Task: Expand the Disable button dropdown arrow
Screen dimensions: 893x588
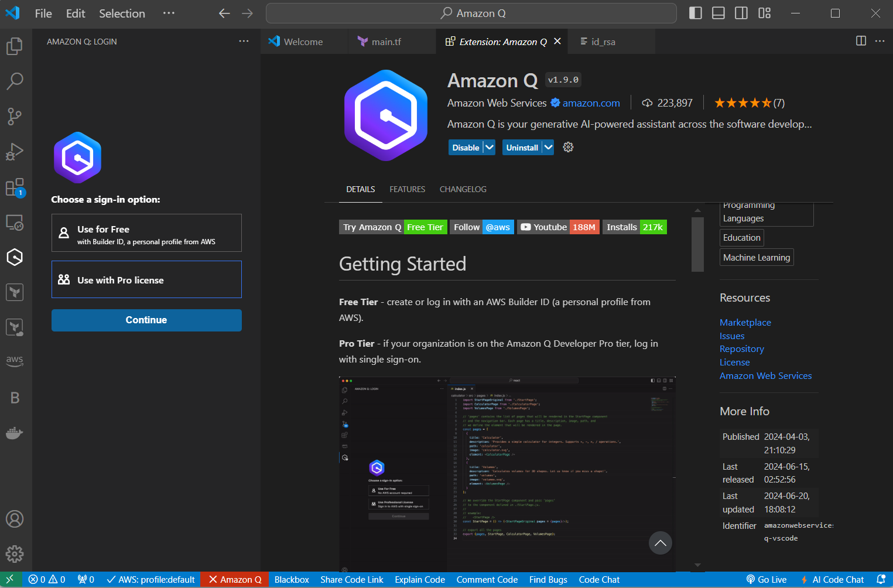Action: 490,148
